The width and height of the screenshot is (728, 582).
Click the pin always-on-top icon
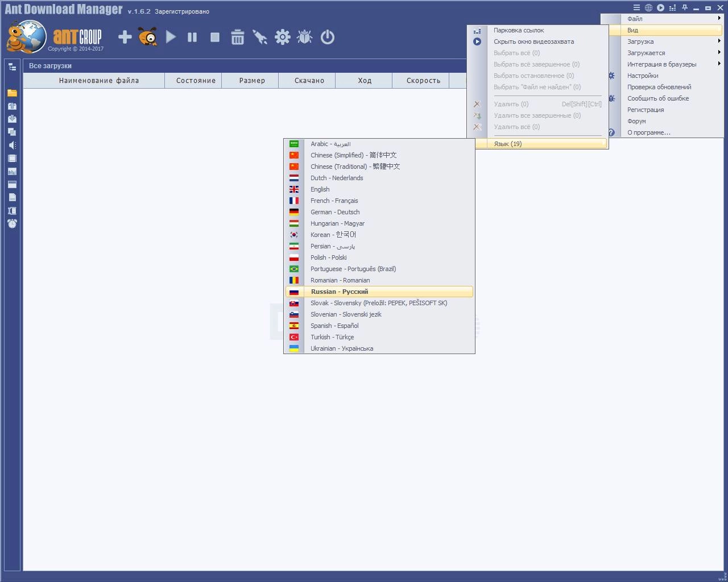(685, 7)
